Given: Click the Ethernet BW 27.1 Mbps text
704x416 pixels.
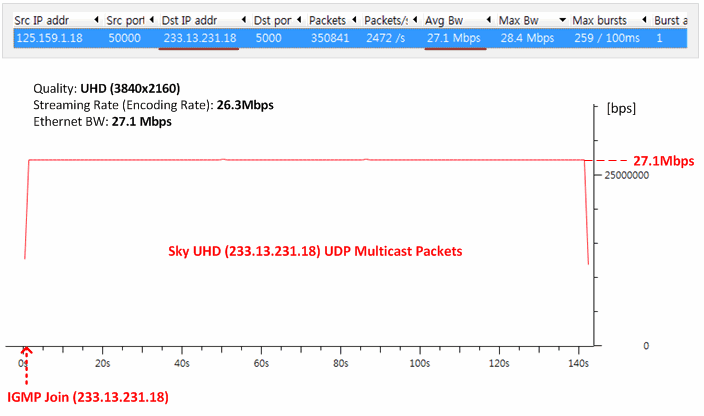Looking at the screenshot, I should click(102, 122).
